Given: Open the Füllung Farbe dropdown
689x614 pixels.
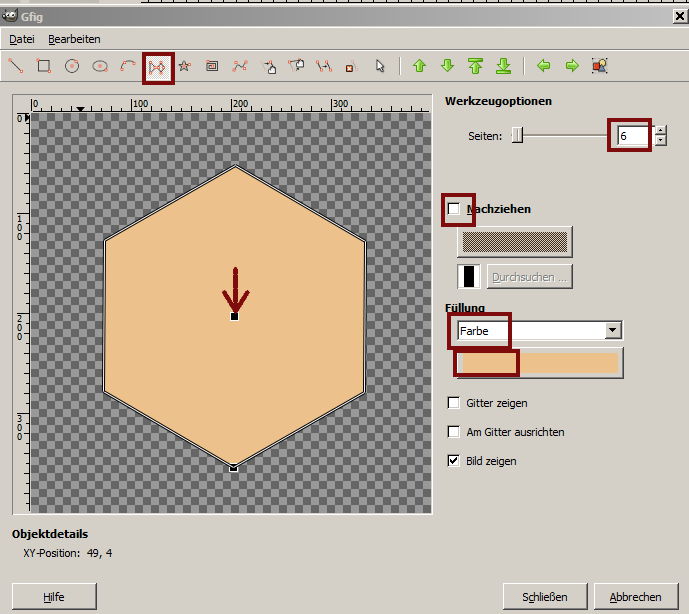Looking at the screenshot, I should pyautogui.click(x=613, y=331).
